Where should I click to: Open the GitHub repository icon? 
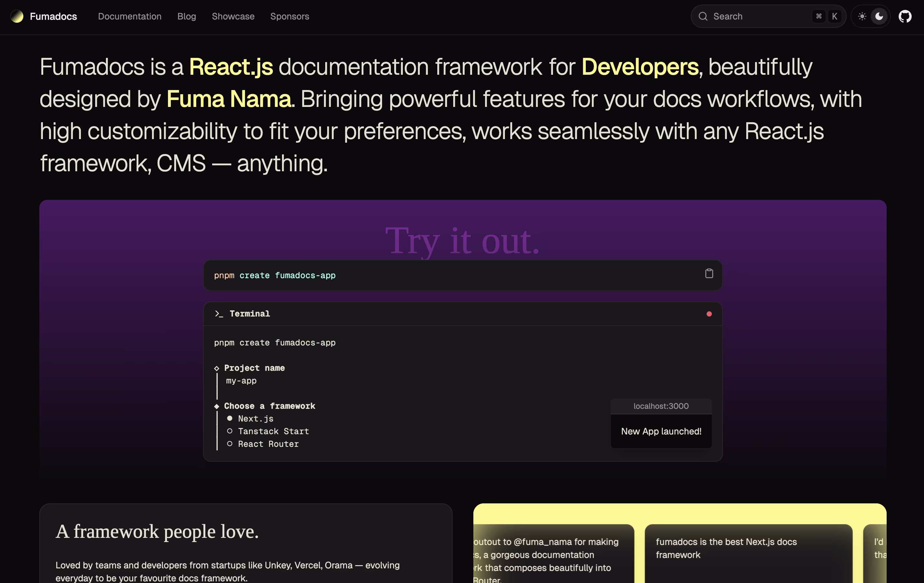(905, 16)
